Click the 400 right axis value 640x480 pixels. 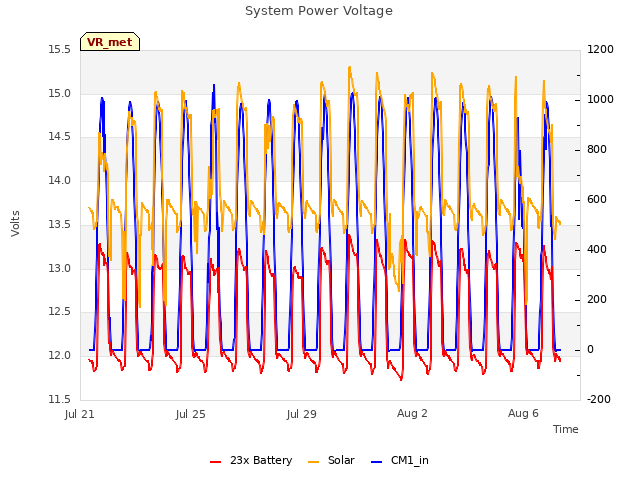point(597,249)
